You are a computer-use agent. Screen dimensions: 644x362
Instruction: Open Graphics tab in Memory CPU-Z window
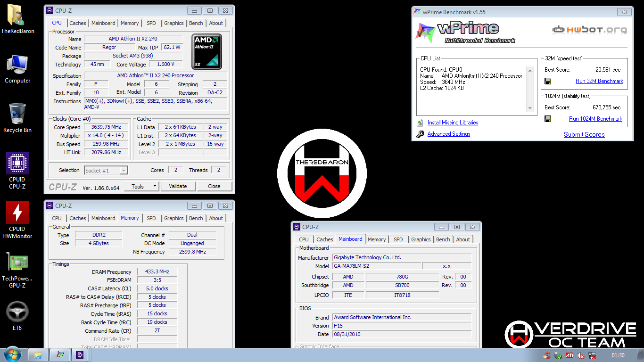click(x=174, y=218)
